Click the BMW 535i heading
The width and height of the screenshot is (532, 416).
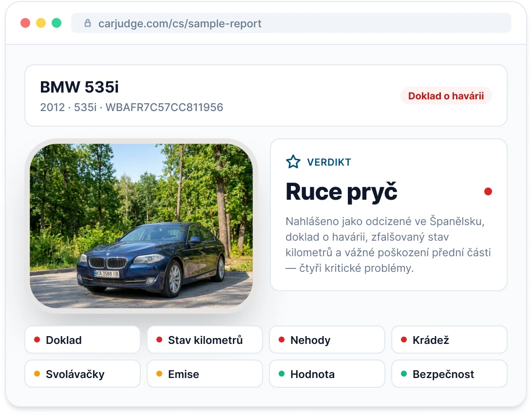click(x=79, y=87)
